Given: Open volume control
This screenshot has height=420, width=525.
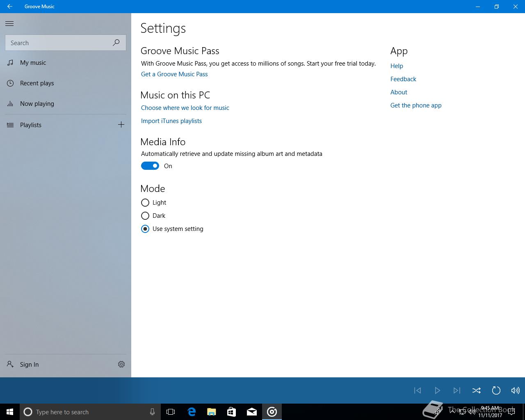Looking at the screenshot, I should (x=516, y=390).
